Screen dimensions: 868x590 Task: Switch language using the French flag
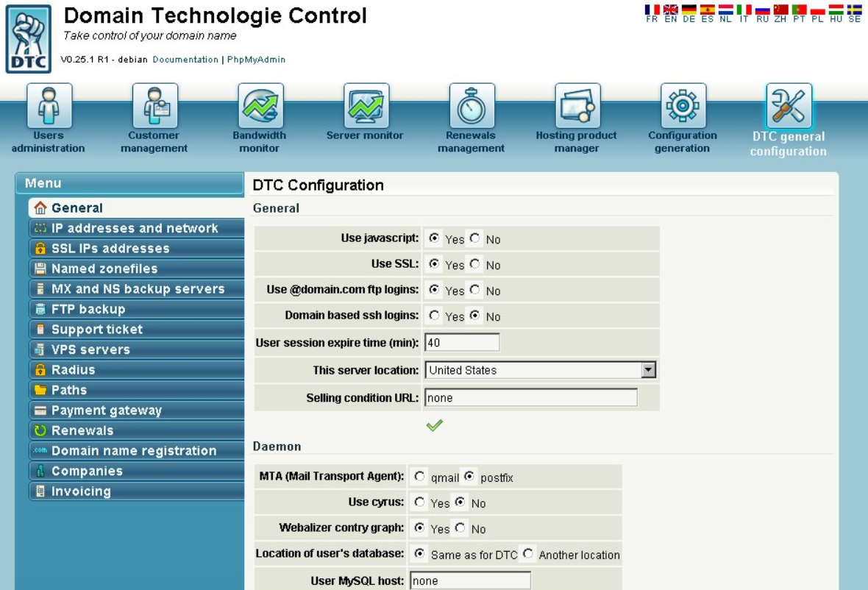[652, 11]
